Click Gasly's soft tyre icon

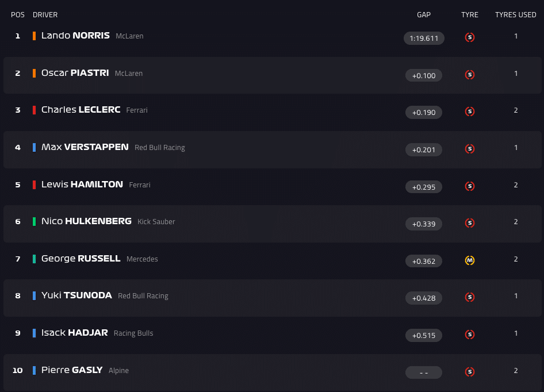470,372
